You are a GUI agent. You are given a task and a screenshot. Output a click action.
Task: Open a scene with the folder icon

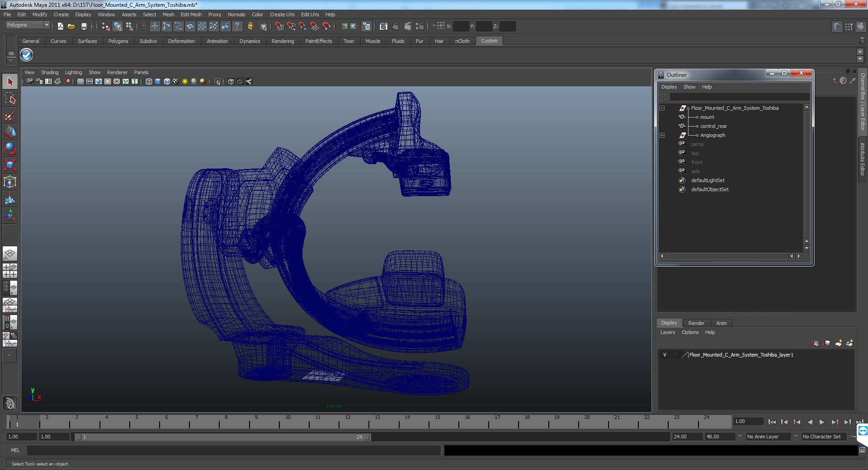[x=71, y=27]
